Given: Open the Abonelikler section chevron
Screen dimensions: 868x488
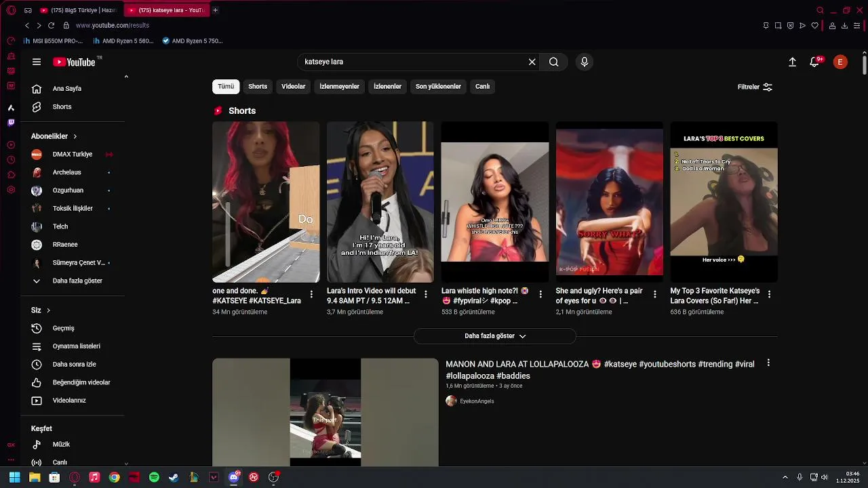Looking at the screenshot, I should coord(75,136).
